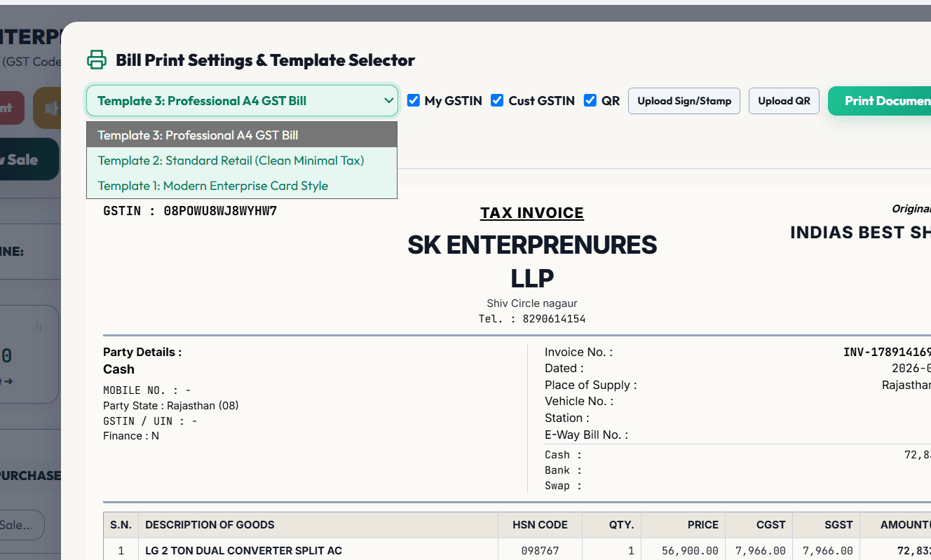Click the Party Details label
This screenshot has height=560, width=931.
click(142, 353)
